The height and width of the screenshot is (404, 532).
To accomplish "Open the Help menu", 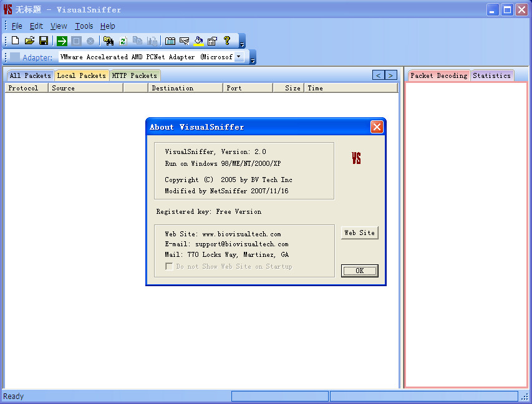I will point(107,26).
